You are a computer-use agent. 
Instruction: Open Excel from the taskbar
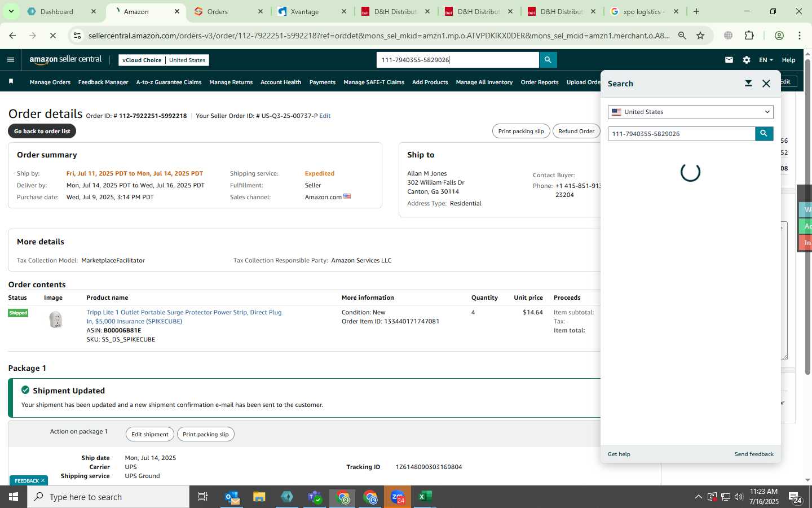pyautogui.click(x=425, y=497)
